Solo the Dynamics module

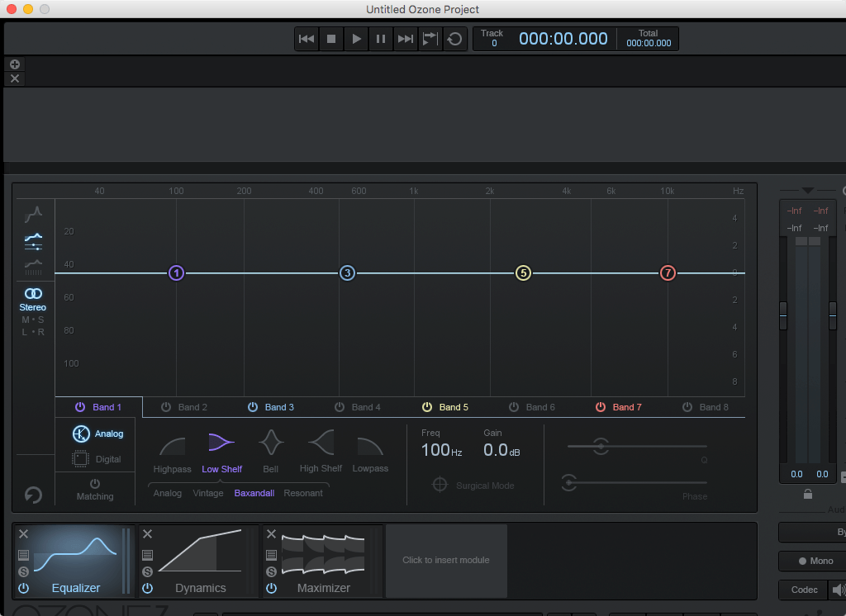coord(147,571)
